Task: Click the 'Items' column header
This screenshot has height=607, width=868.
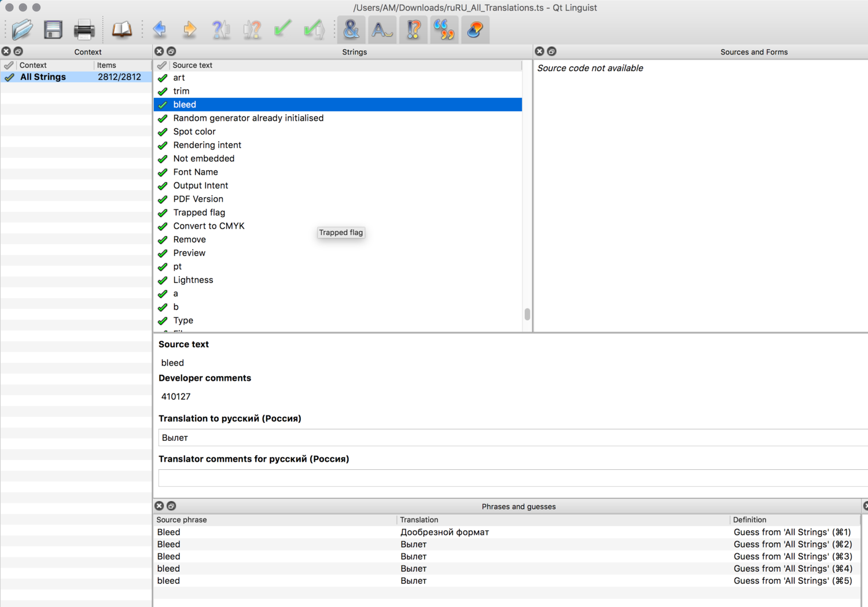Action: click(106, 65)
